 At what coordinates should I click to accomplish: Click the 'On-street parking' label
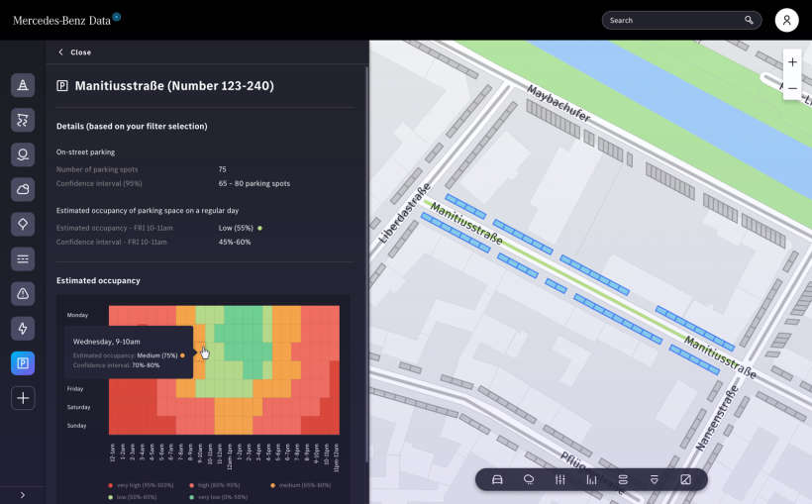pyautogui.click(x=85, y=152)
